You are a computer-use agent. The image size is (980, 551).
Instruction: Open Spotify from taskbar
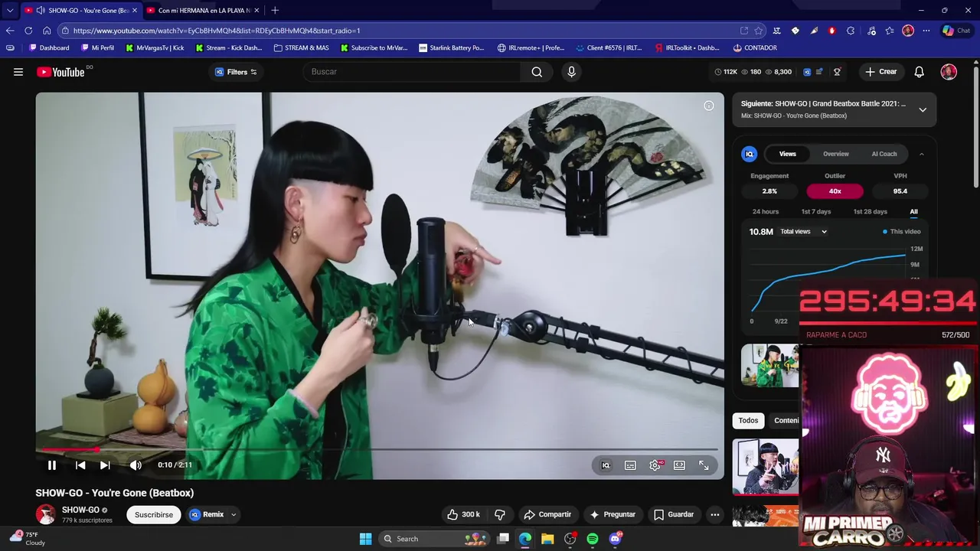(593, 539)
